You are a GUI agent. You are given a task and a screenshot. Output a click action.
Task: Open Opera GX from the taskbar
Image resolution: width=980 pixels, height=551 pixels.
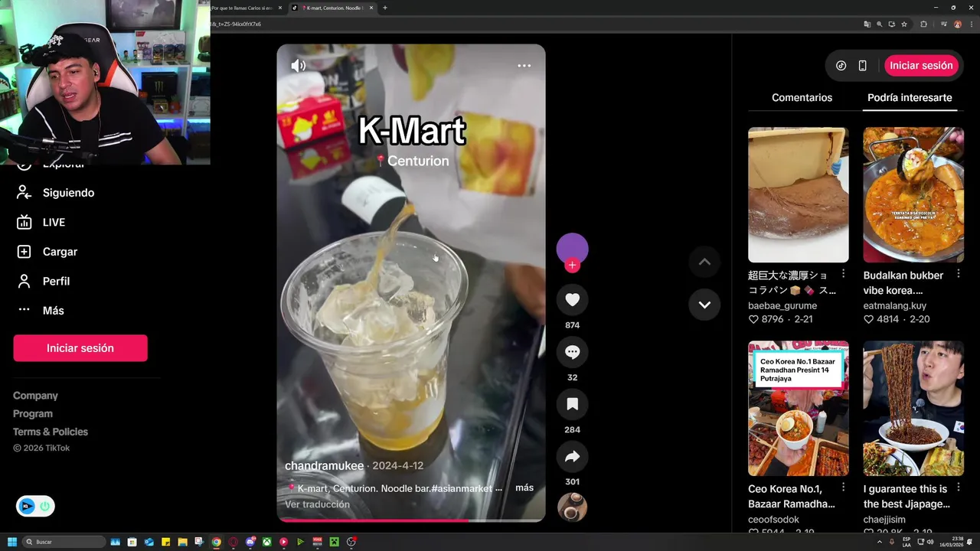(234, 542)
